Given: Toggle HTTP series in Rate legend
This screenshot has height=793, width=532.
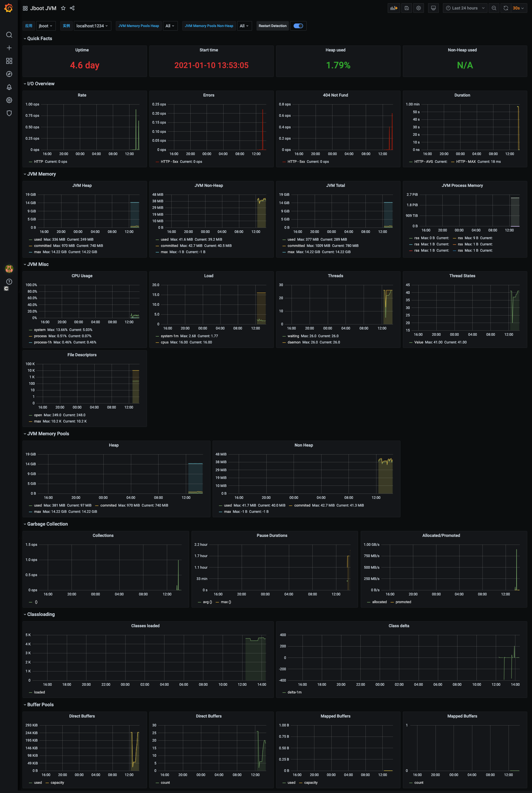Looking at the screenshot, I should [x=38, y=162].
